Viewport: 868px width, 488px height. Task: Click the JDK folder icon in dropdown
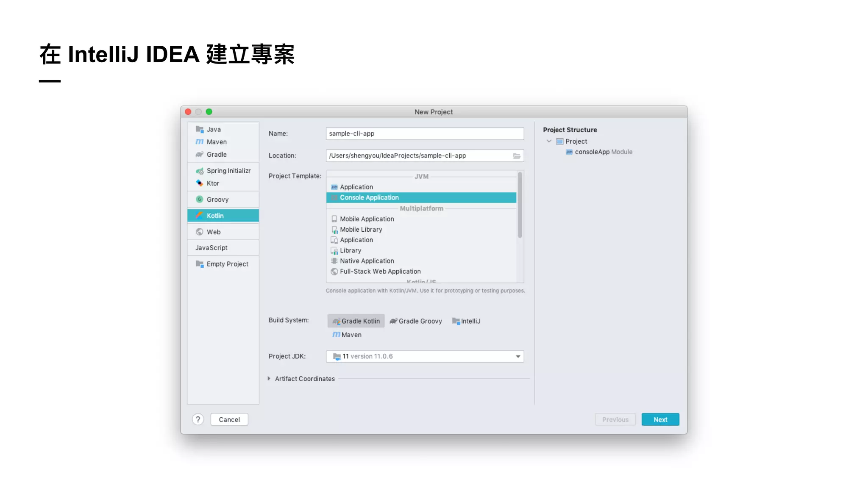click(x=337, y=357)
